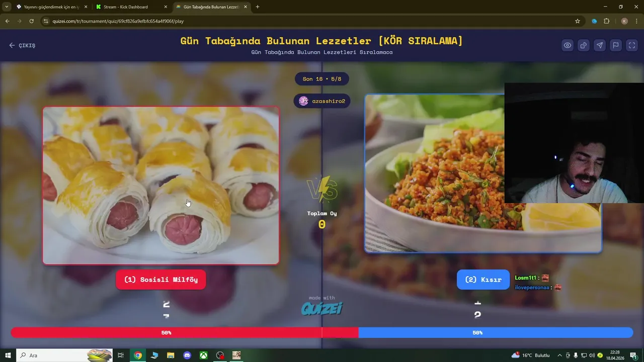
Task: Click the red 50% vote bar
Action: pos(185,332)
